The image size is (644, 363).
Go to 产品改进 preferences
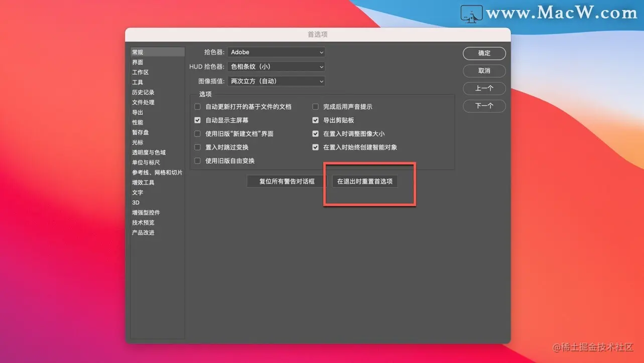point(158,233)
